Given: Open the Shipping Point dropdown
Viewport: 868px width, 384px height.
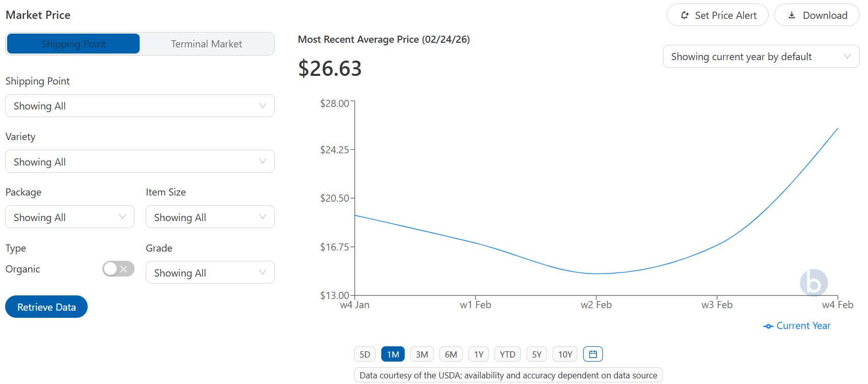Looking at the screenshot, I should [140, 106].
